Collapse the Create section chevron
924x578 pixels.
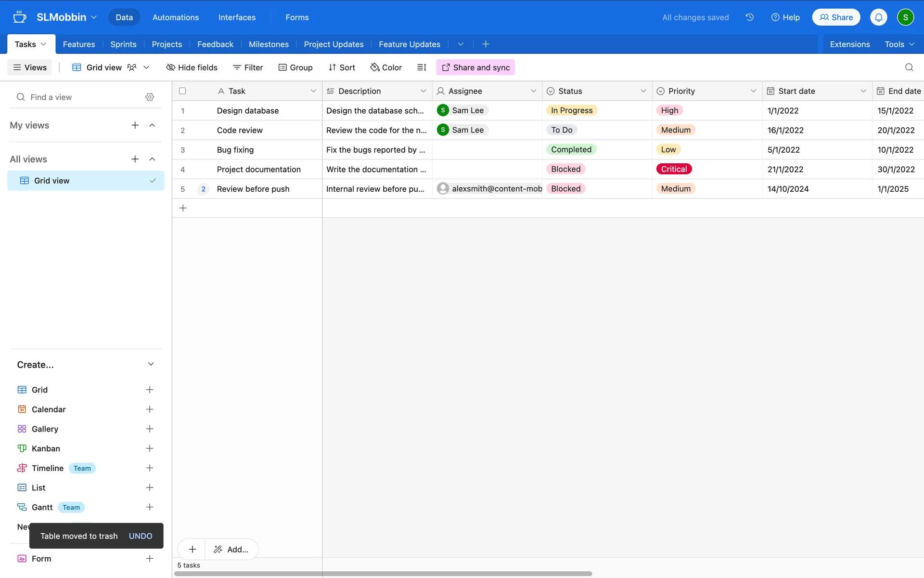pos(151,364)
